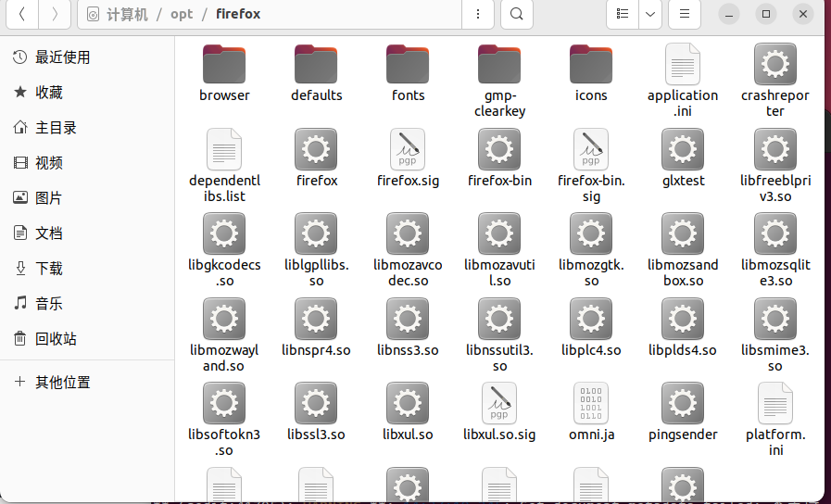
Task: Open the path bar three-dot menu
Action: [x=478, y=14]
